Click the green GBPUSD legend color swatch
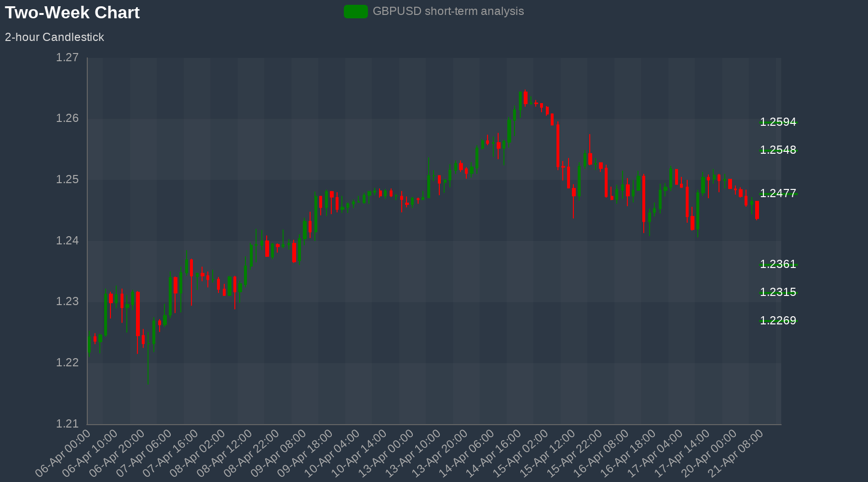The image size is (868, 482). 355,12
